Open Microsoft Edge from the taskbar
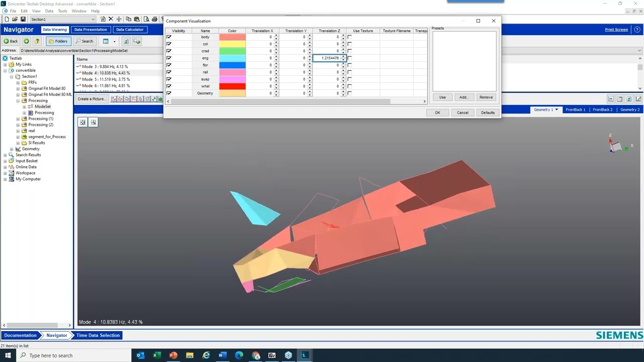This screenshot has height=362, width=644. point(239,355)
